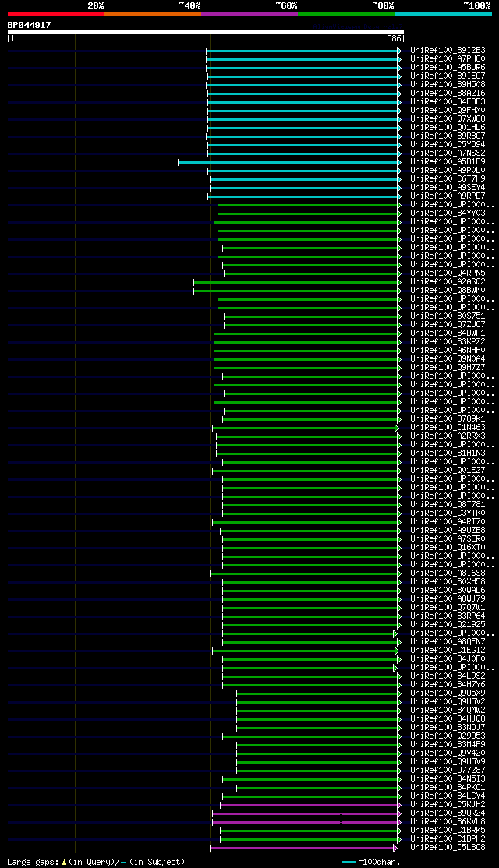Select the UniRef100_A8I6S8 label

(x=448, y=573)
